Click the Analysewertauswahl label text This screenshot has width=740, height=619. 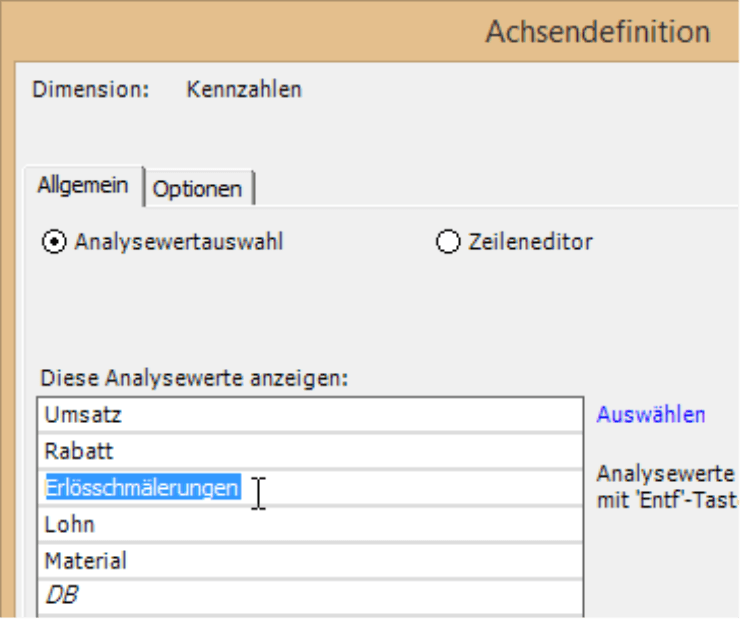pos(178,242)
